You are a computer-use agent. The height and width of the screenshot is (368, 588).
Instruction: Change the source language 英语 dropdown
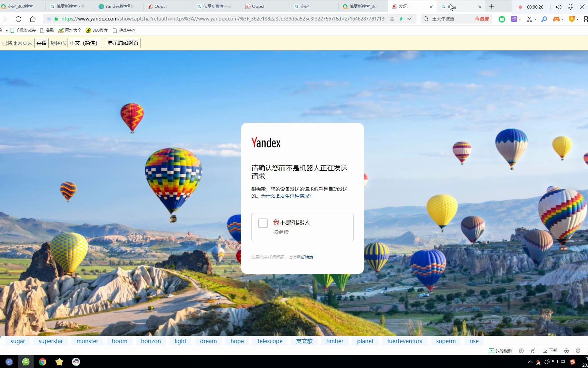coord(42,43)
